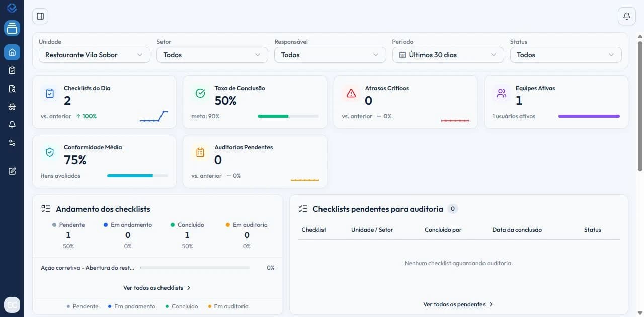This screenshot has width=644, height=317.
Task: Open the sidebar bell notifications icon
Action: click(x=12, y=125)
